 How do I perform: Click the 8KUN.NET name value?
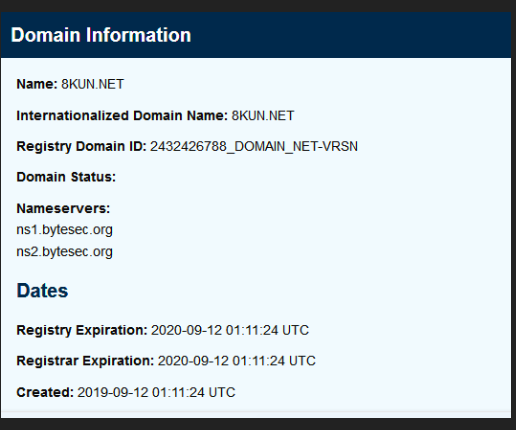[x=93, y=84]
